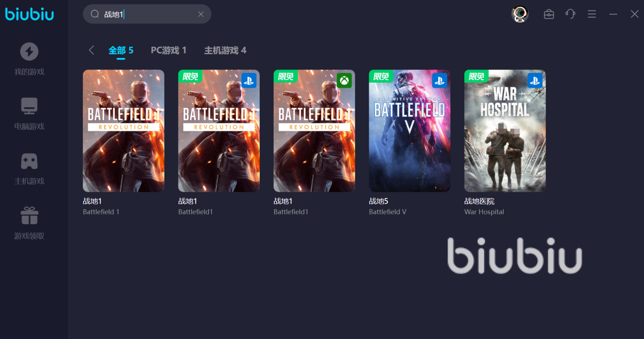Select Xbox Battlefield 1 cover thumbnail
This screenshot has width=644, height=339.
pyautogui.click(x=314, y=130)
